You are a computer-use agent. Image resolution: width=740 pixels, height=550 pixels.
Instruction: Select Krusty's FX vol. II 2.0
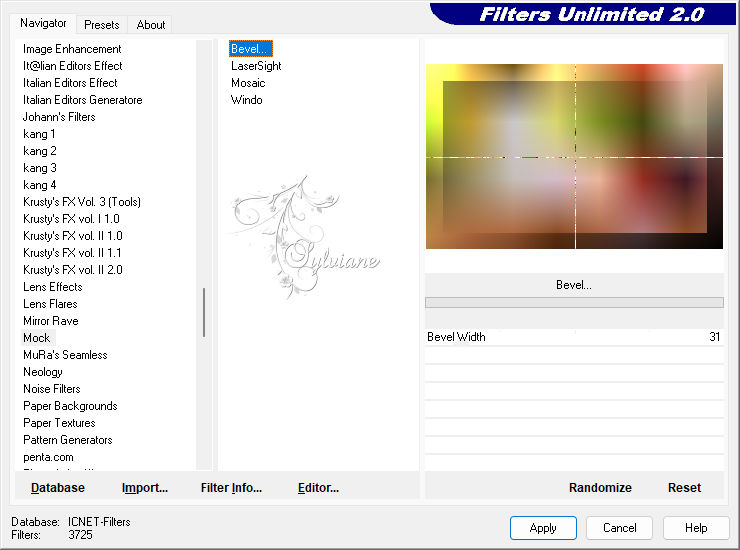click(73, 270)
